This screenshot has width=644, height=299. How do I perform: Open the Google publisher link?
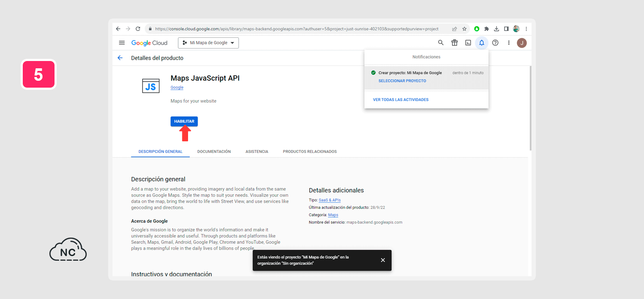(177, 88)
